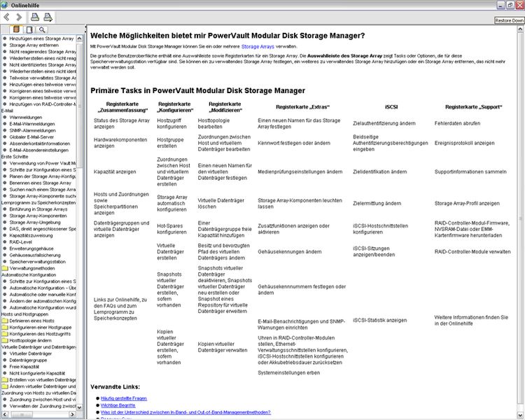Open E-Mail-Absendereinstellungen topic

tap(38, 150)
